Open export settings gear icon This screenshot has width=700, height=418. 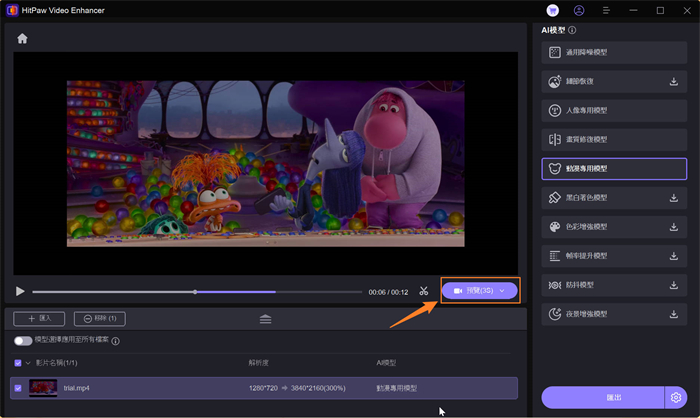pyautogui.click(x=677, y=397)
